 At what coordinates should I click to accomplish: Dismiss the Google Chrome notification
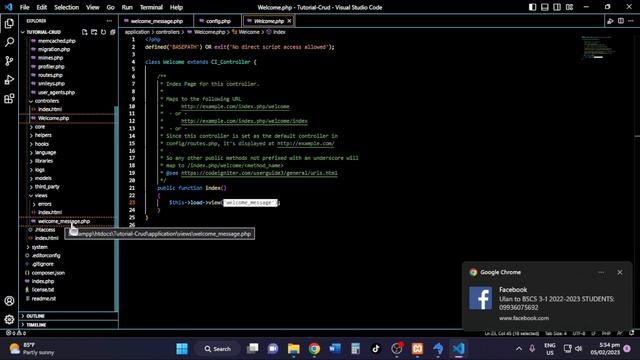click(x=620, y=272)
